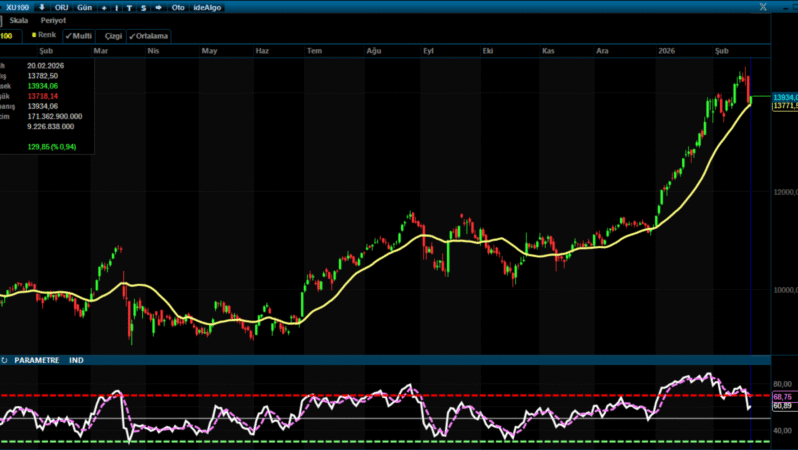The image size is (798, 450).
Task: Click the ideAlgo button
Action: tap(207, 7)
